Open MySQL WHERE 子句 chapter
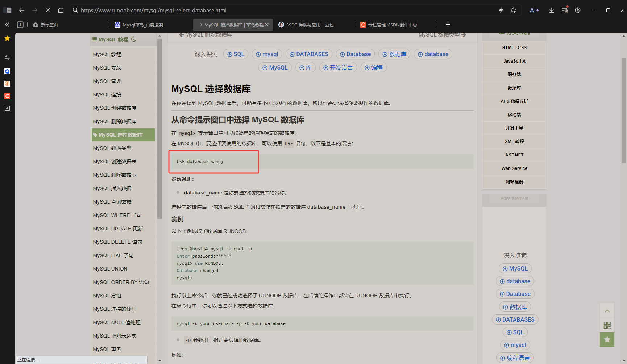The image size is (627, 364). click(x=117, y=215)
